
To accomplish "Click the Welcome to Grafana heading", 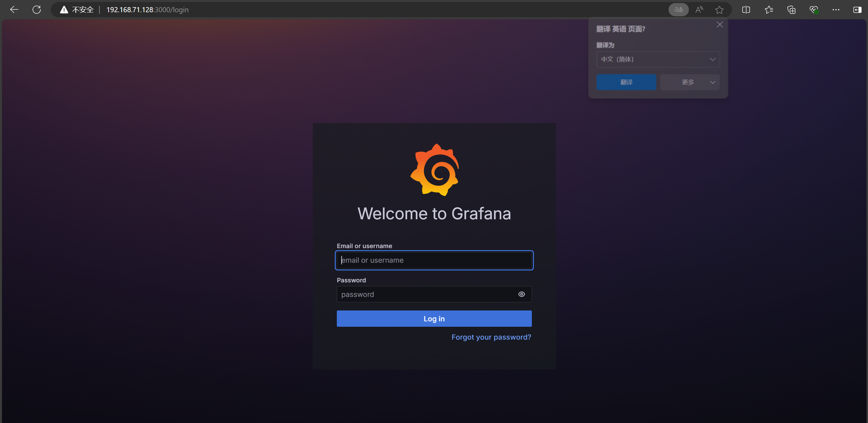I will tap(434, 214).
